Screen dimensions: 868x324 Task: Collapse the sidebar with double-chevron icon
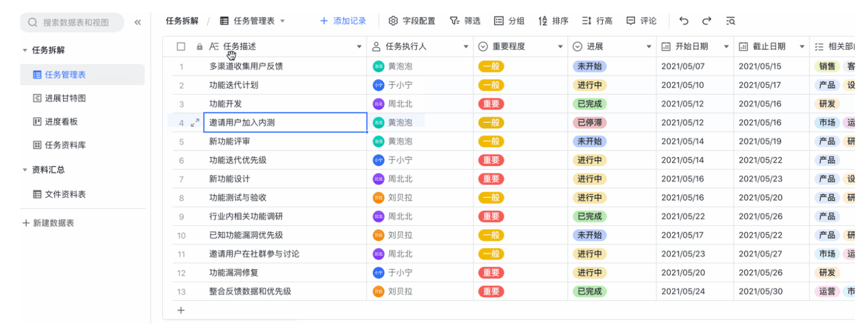click(138, 22)
